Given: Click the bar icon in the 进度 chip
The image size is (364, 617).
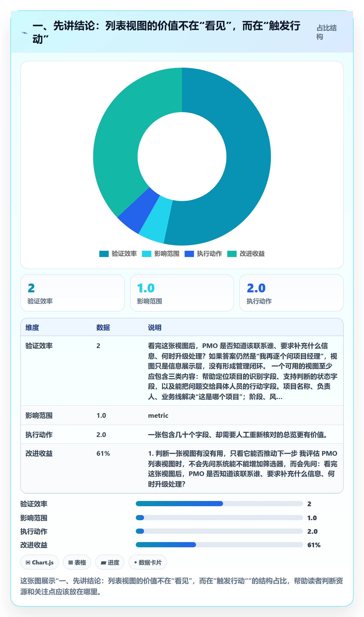Looking at the screenshot, I should (x=103, y=563).
